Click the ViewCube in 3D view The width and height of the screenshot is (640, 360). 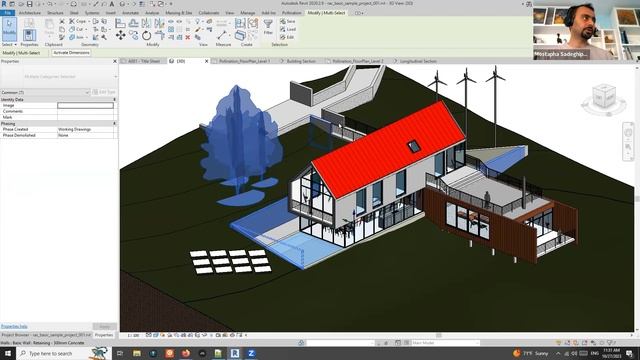point(604,97)
